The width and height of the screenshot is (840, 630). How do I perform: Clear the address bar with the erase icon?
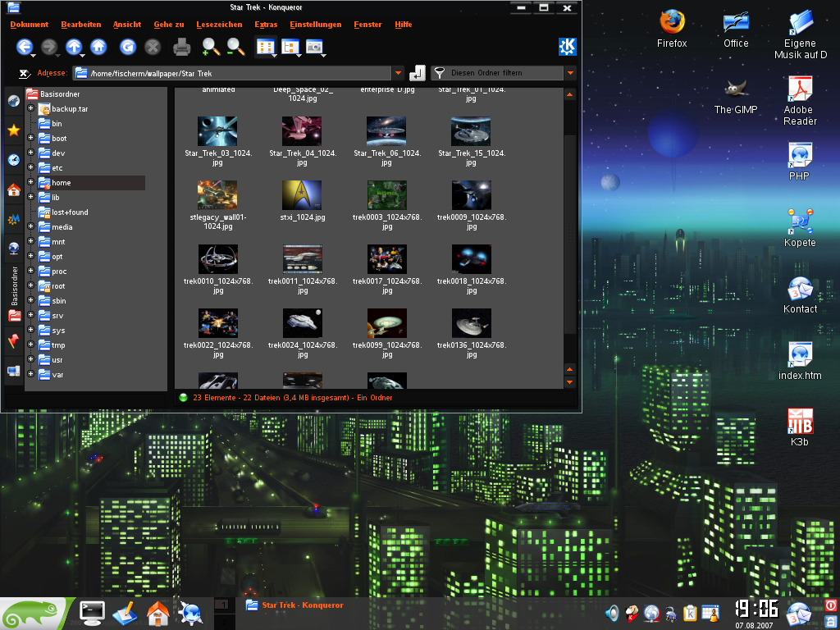tap(25, 73)
